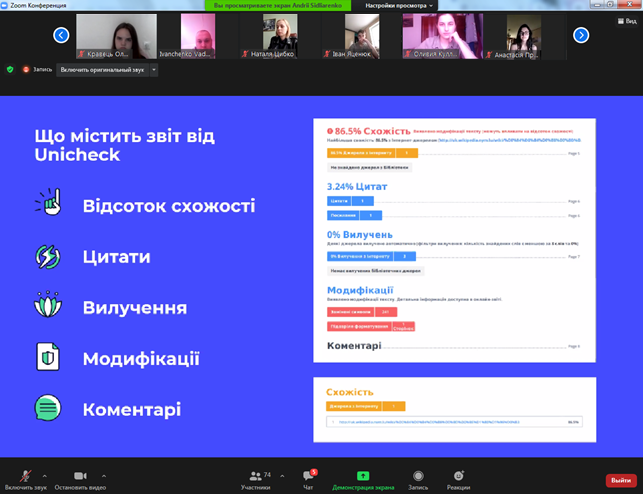This screenshot has height=494, width=643.
Task: Open dropdown arrow beside original sound button
Action: point(154,70)
